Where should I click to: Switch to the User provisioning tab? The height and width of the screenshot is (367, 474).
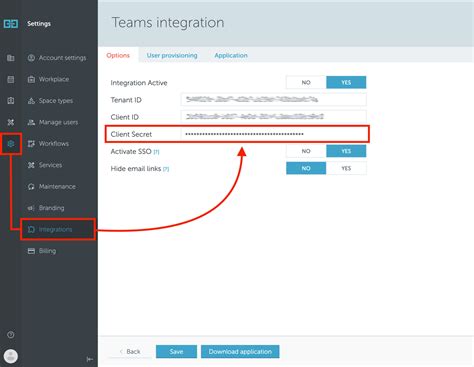pos(172,55)
